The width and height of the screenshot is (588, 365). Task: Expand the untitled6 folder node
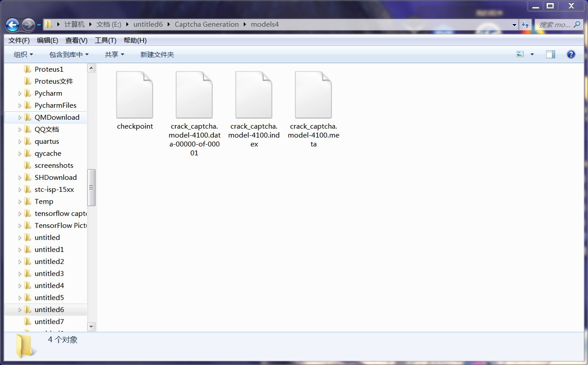click(20, 310)
